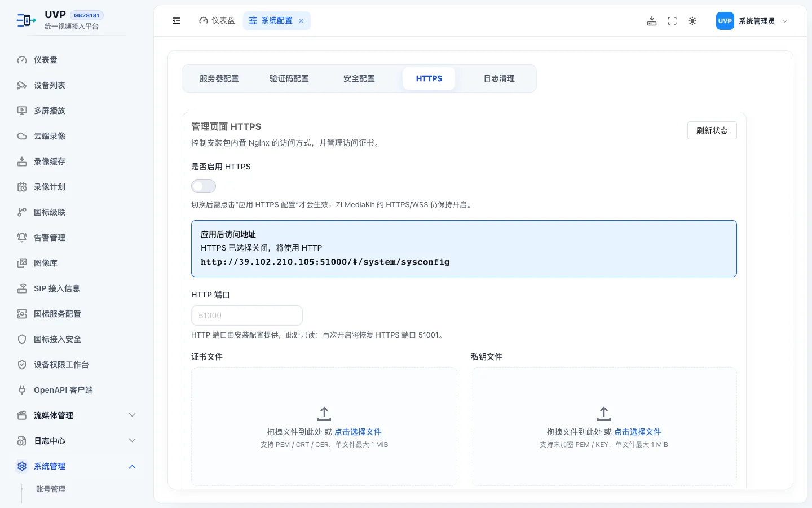Click the 刷新状态 button
The height and width of the screenshot is (508, 812).
point(712,130)
